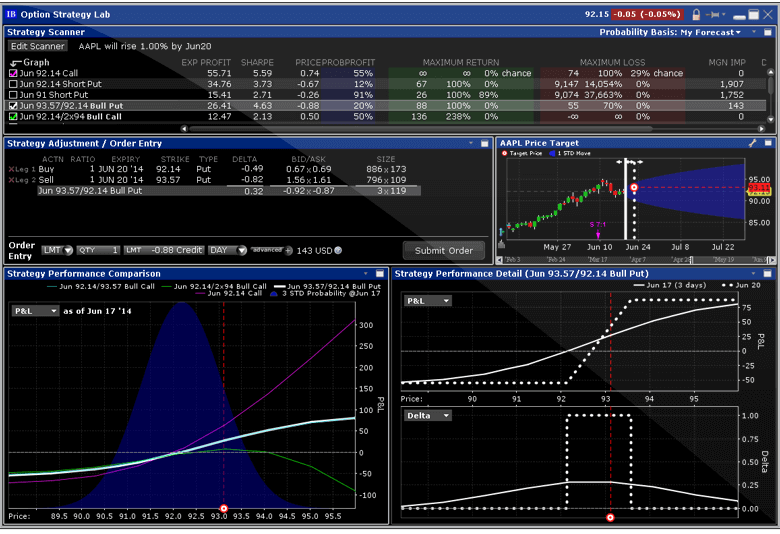Screen dimensions: 780x534
Task: Maximize the Strategy Performance Comparison panel
Action: [x=380, y=274]
